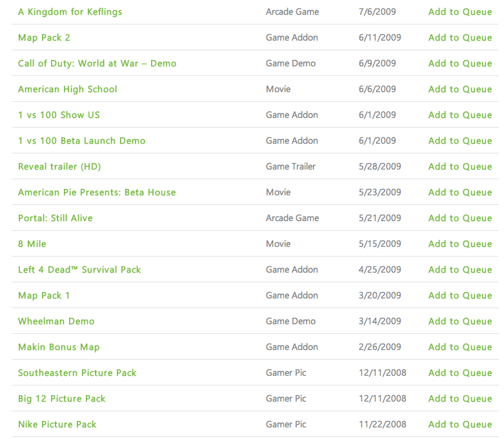Image resolution: width=504 pixels, height=439 pixels.
Task: Select the Game Trailer type cell
Action: click(x=290, y=166)
